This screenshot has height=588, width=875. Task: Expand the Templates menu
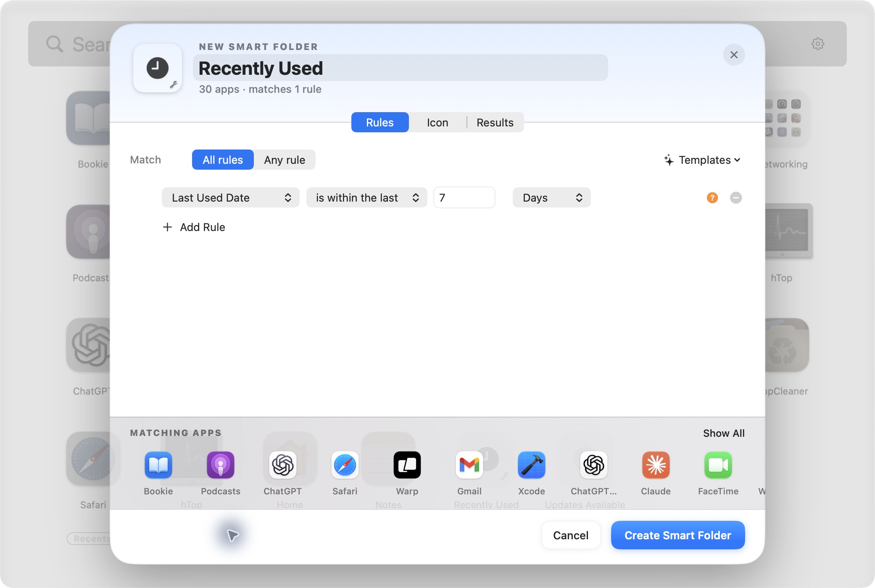pos(702,160)
